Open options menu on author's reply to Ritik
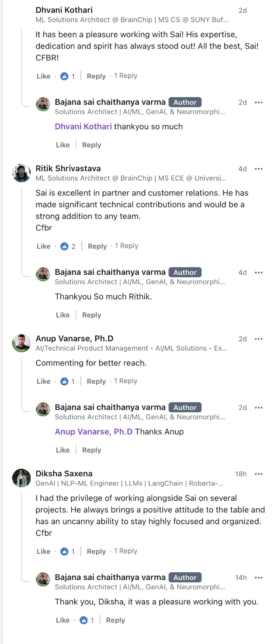273x644 pixels. 258,272
